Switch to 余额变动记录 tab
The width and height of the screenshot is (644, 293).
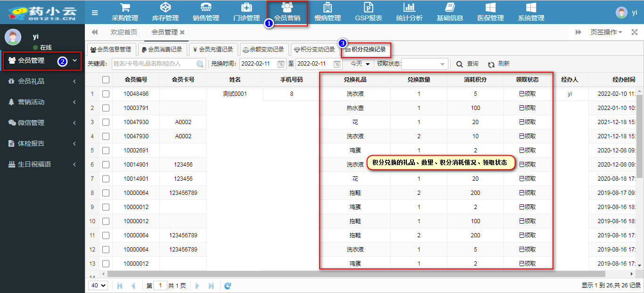coord(264,50)
